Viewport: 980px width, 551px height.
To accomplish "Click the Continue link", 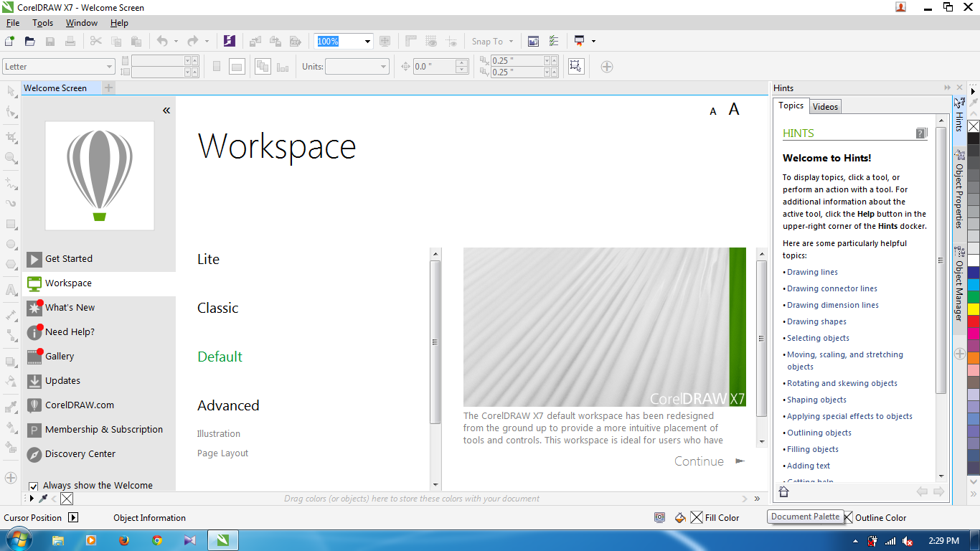I will pyautogui.click(x=698, y=461).
